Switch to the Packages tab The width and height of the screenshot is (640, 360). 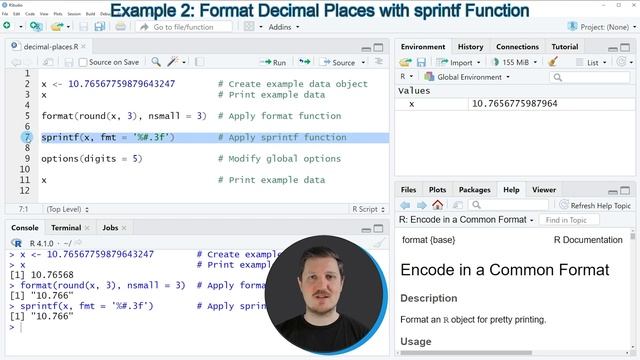tap(474, 189)
